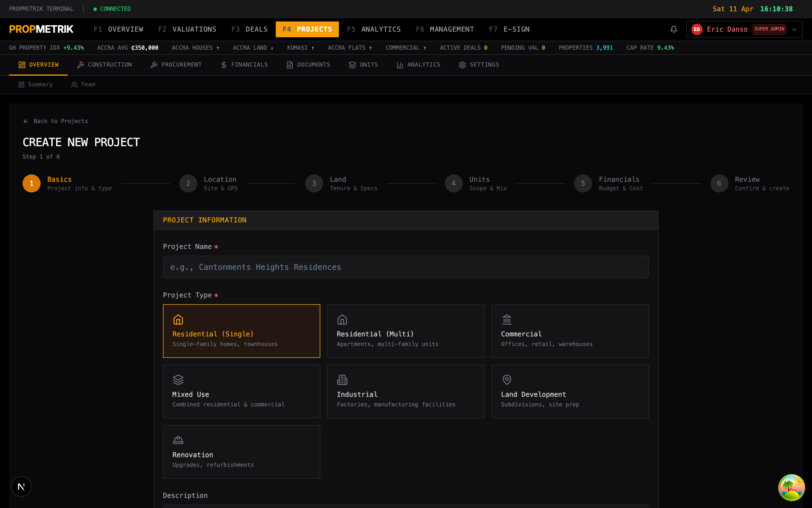The image size is (812, 508).
Task: Click Back to Projects link
Action: pyautogui.click(x=55, y=121)
